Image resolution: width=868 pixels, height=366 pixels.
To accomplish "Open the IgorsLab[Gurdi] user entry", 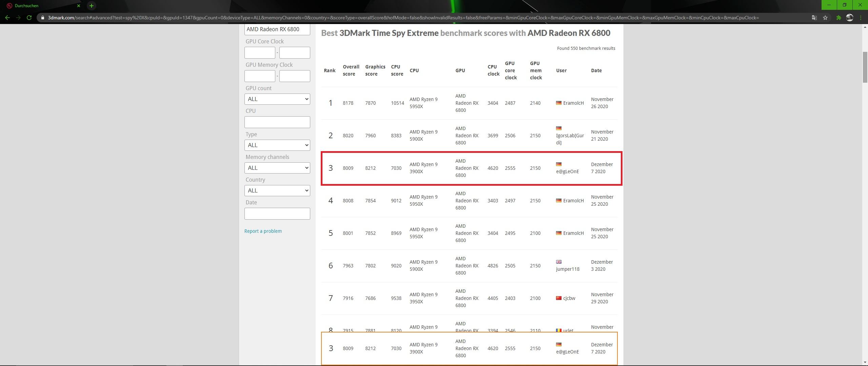I will 570,139.
